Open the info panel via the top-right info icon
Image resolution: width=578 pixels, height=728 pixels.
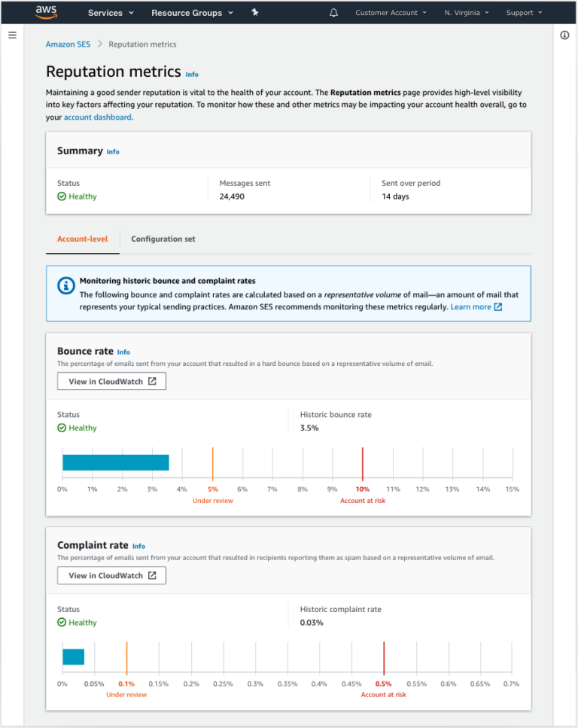coord(564,35)
